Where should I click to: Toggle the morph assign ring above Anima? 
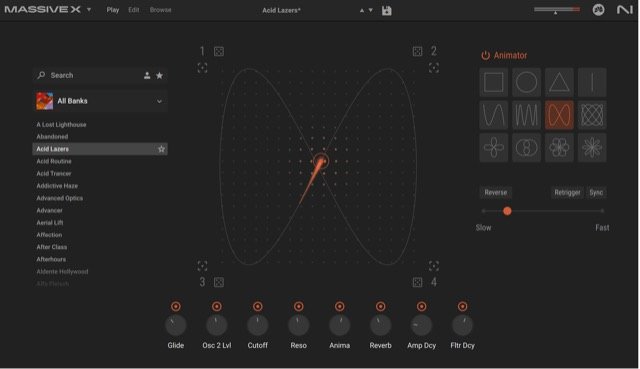tap(340, 307)
